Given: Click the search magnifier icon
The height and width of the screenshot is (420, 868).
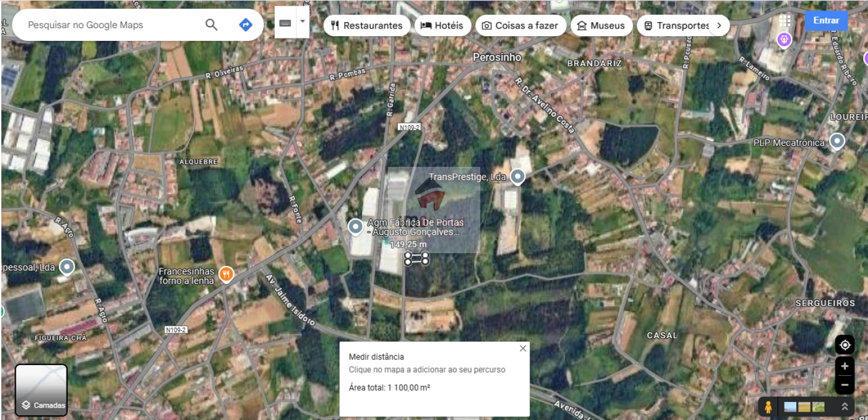Looking at the screenshot, I should (211, 25).
